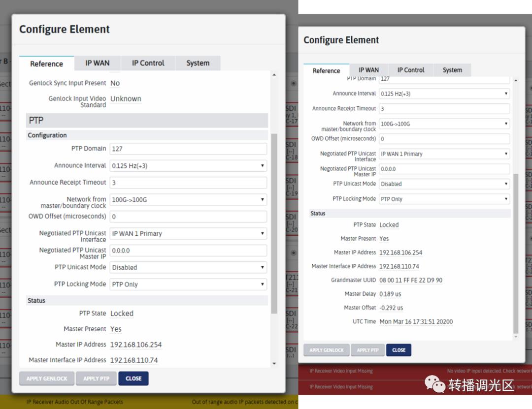The height and width of the screenshot is (409, 532).
Task: Click scroll up arrow in right dialog
Action: [516, 80]
